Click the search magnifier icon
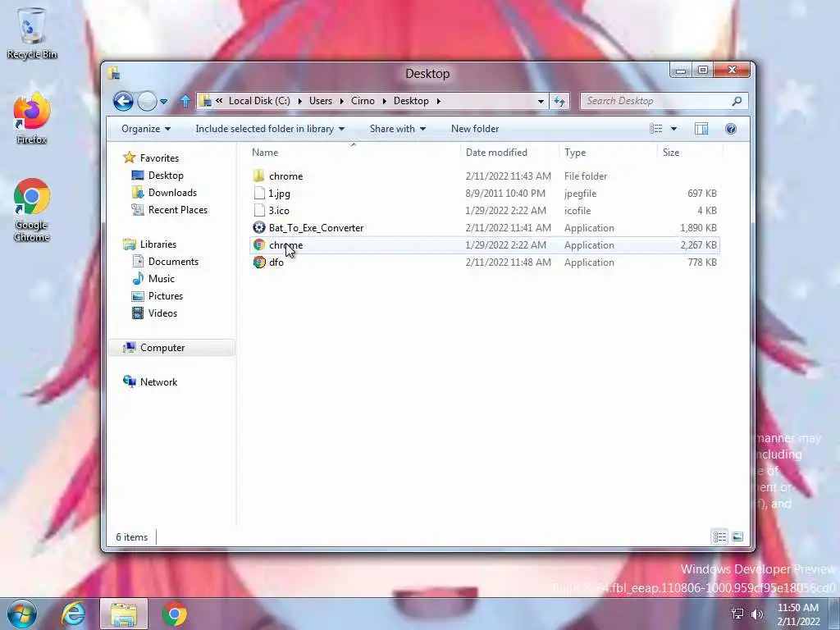The height and width of the screenshot is (630, 840). click(x=737, y=101)
